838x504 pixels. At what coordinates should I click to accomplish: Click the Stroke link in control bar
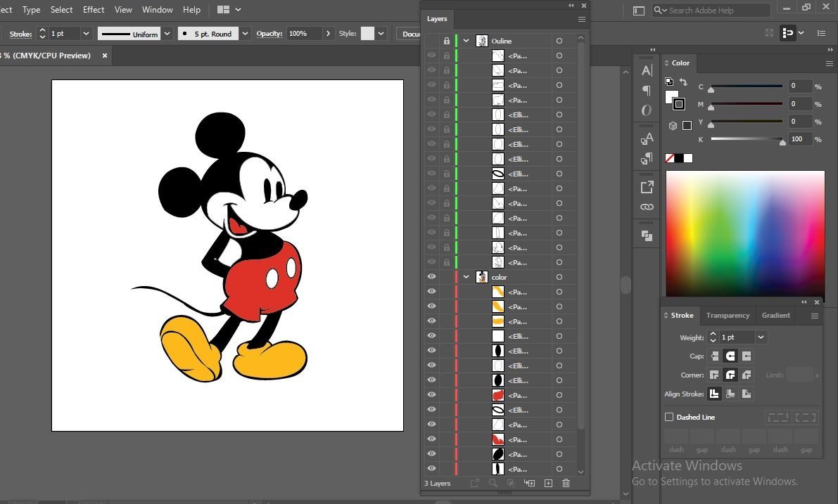pyautogui.click(x=21, y=34)
